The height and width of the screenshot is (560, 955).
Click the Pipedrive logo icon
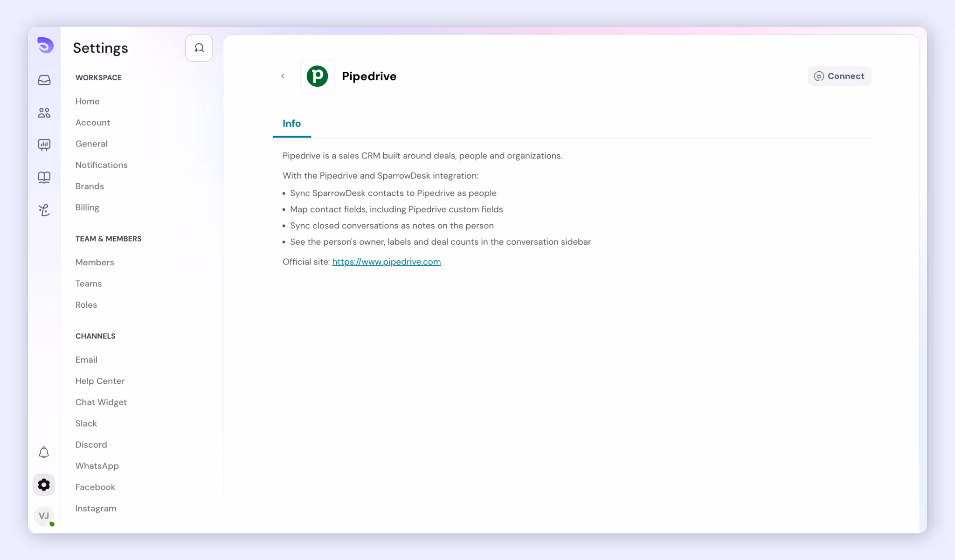point(317,76)
